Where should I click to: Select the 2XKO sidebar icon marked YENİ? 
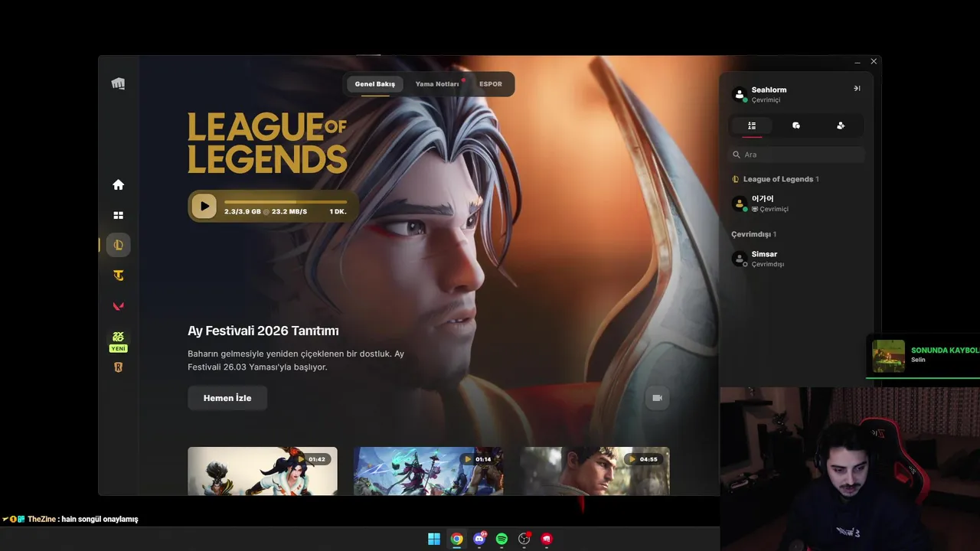(118, 341)
